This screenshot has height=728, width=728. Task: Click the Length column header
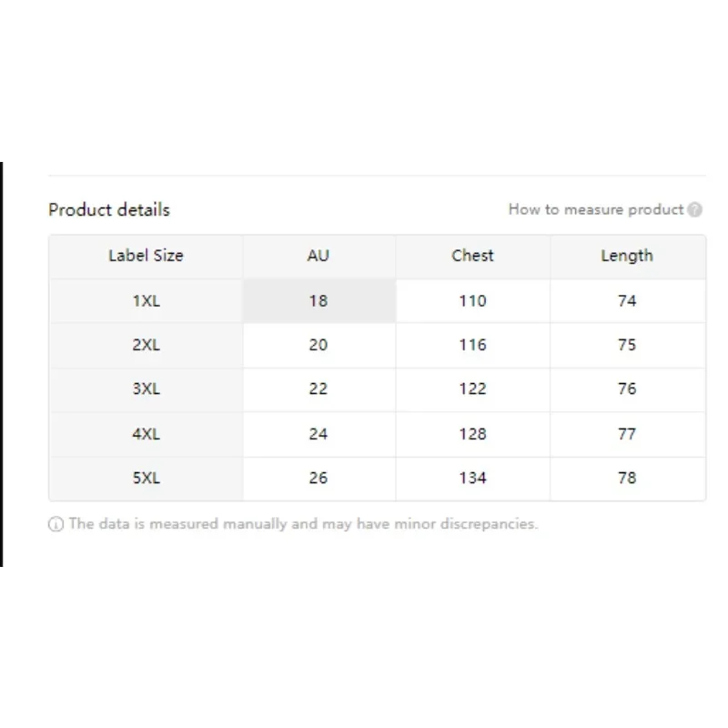coord(627,256)
